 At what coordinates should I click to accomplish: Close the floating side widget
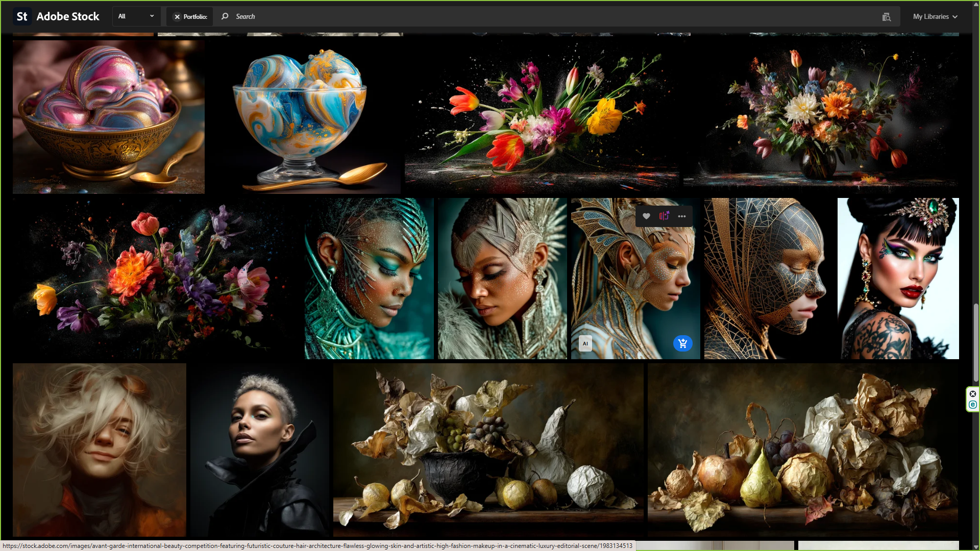pos(973,394)
